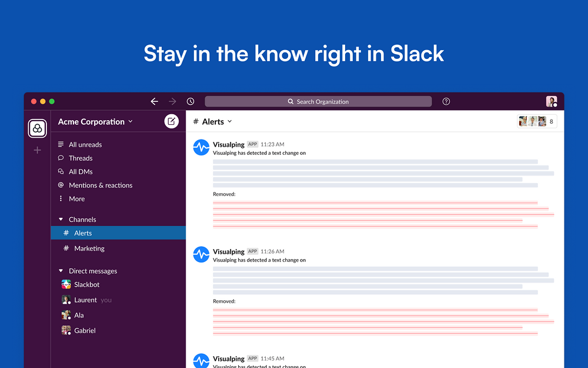Click Visualping name on 11:45 AM message
The width and height of the screenshot is (588, 368).
[229, 359]
